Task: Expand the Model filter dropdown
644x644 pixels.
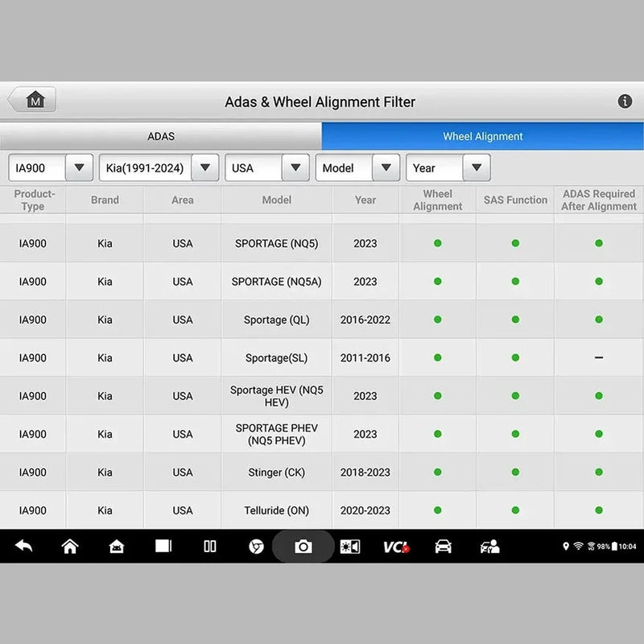Action: 357,167
